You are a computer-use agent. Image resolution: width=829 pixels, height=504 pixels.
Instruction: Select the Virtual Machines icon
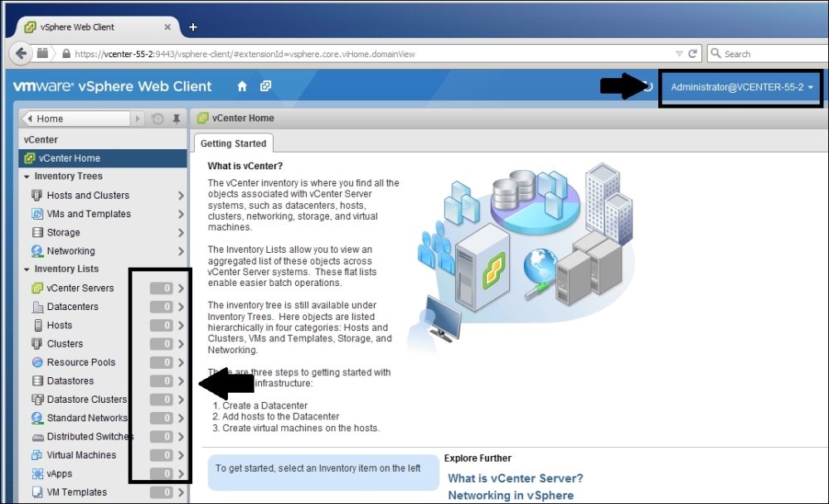(x=37, y=455)
